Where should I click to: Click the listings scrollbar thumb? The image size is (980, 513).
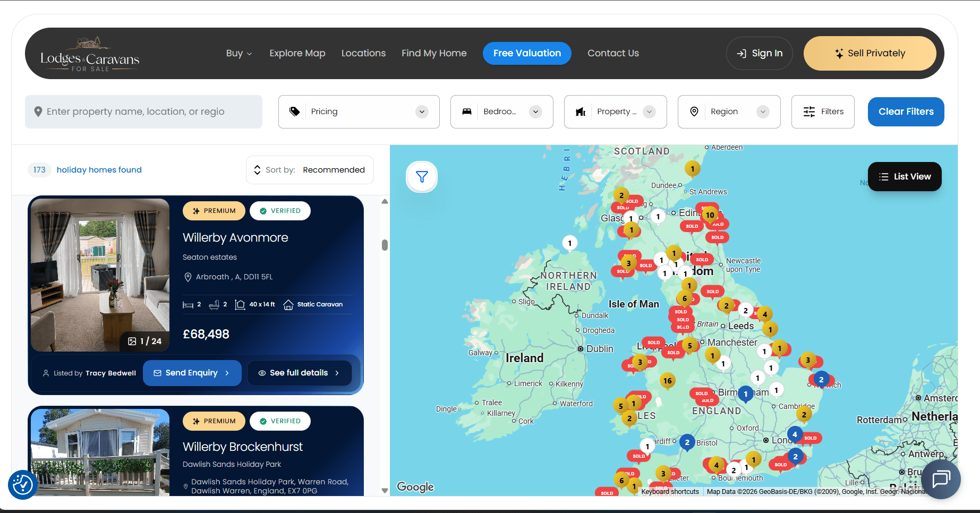tap(385, 245)
